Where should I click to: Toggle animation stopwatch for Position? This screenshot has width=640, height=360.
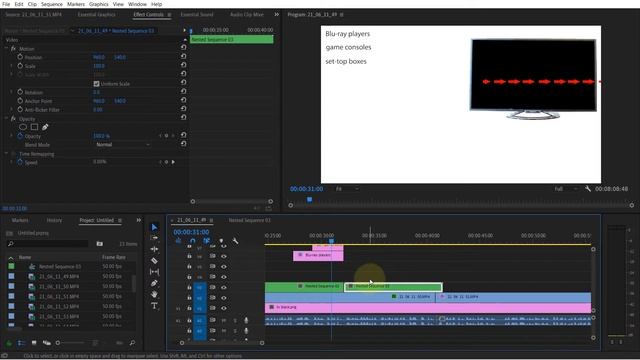tap(20, 57)
